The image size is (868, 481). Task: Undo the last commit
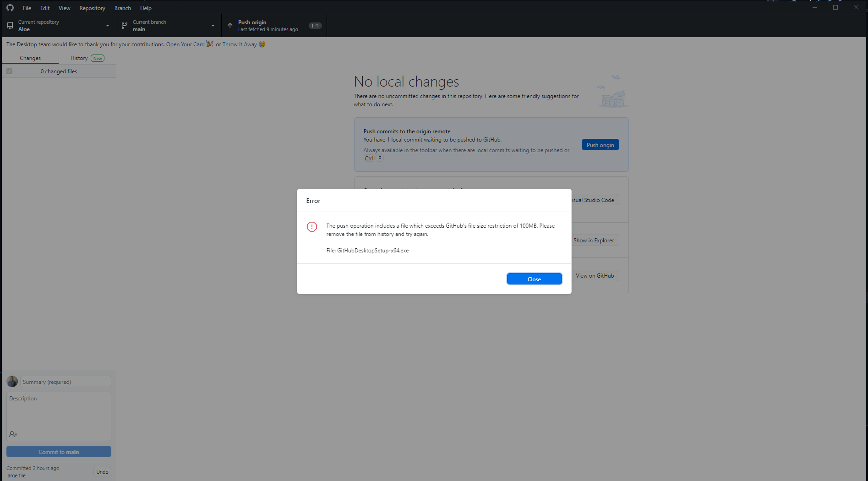(103, 472)
